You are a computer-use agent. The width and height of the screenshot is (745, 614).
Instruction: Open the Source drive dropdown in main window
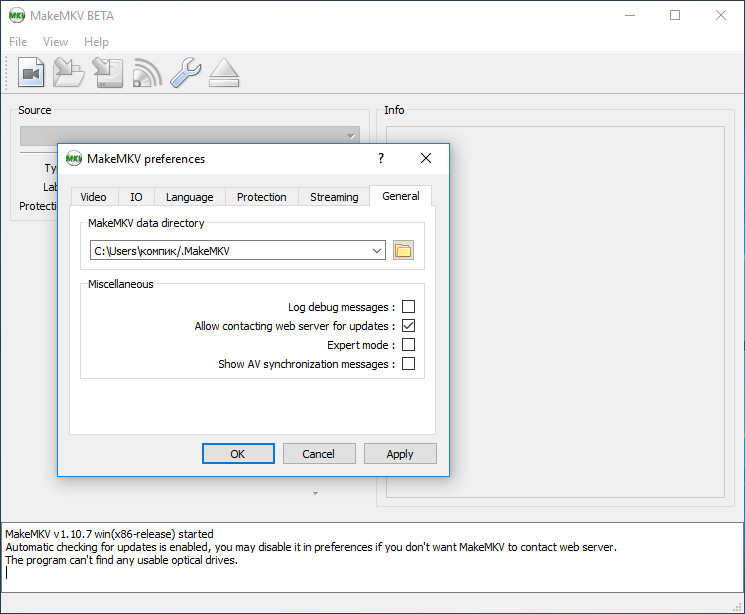190,136
